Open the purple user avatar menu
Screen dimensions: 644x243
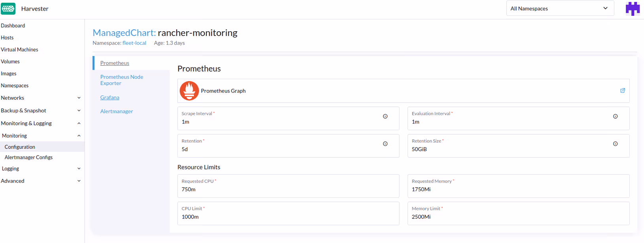633,9
